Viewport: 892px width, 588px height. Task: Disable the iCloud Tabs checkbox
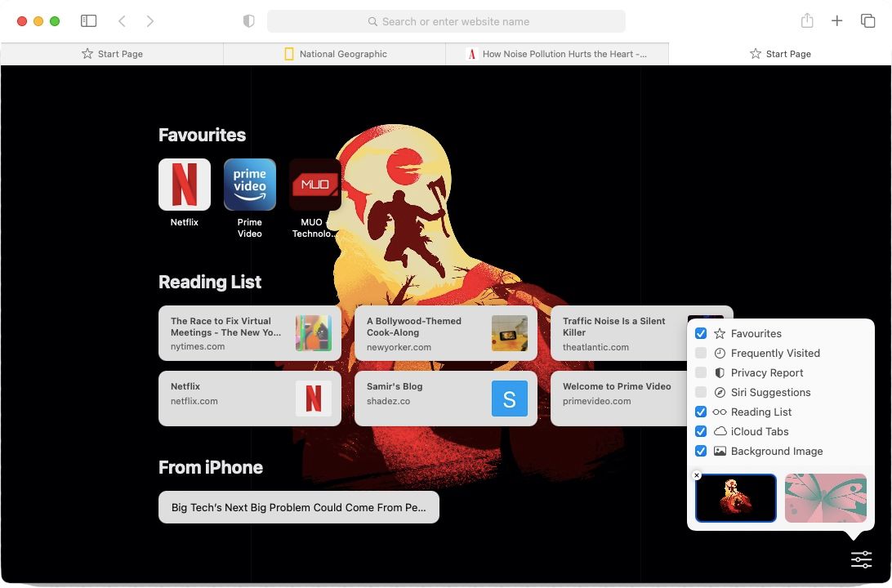point(701,431)
